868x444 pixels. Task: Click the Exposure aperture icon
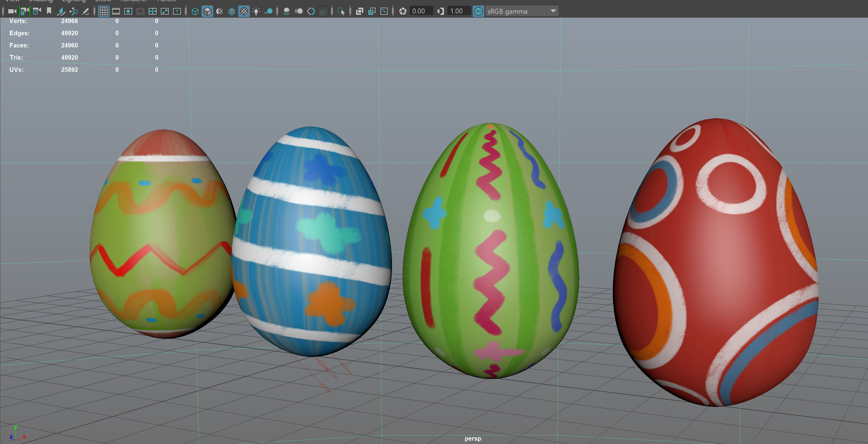pyautogui.click(x=403, y=11)
